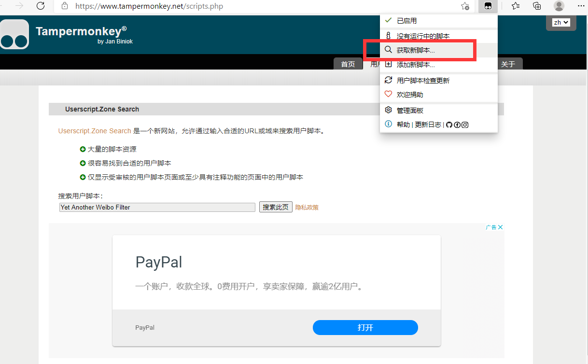Open the Collections icon
Screen dimensions: 588x364
[537, 6]
